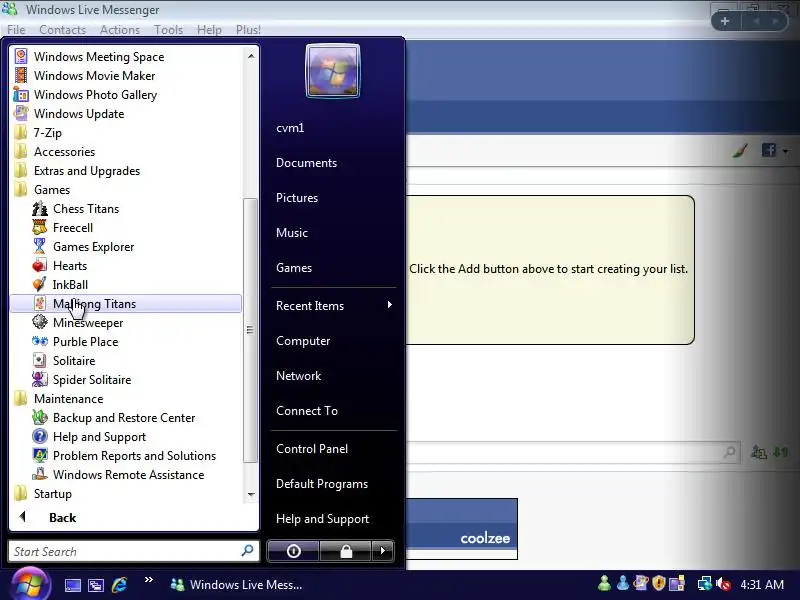The width and height of the screenshot is (800, 600).
Task: Show hidden quick launch icons chevron
Action: [148, 580]
